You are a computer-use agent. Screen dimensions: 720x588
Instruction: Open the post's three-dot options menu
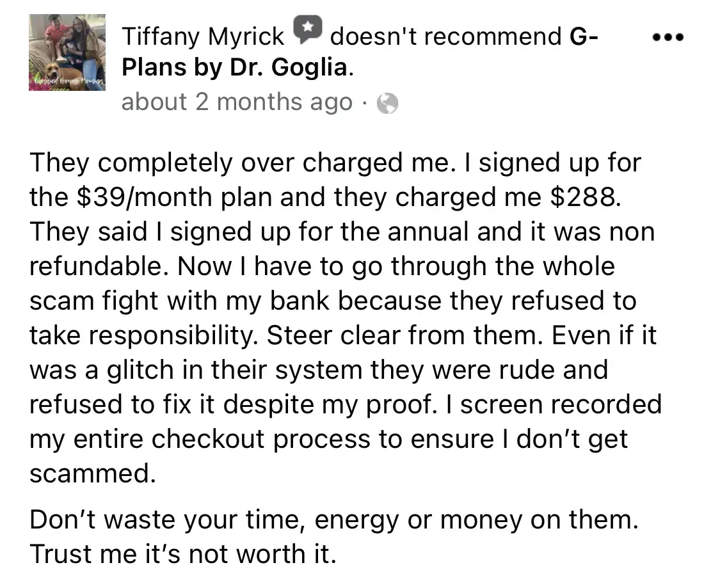pos(668,38)
